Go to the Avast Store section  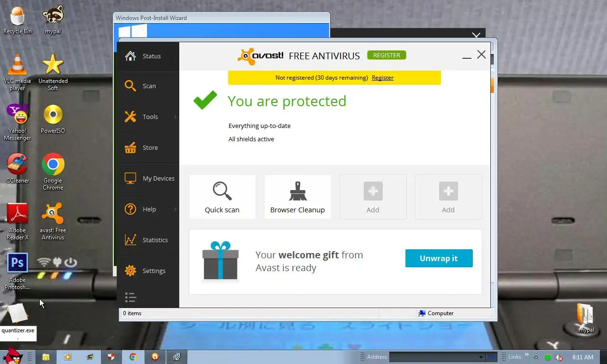(148, 147)
